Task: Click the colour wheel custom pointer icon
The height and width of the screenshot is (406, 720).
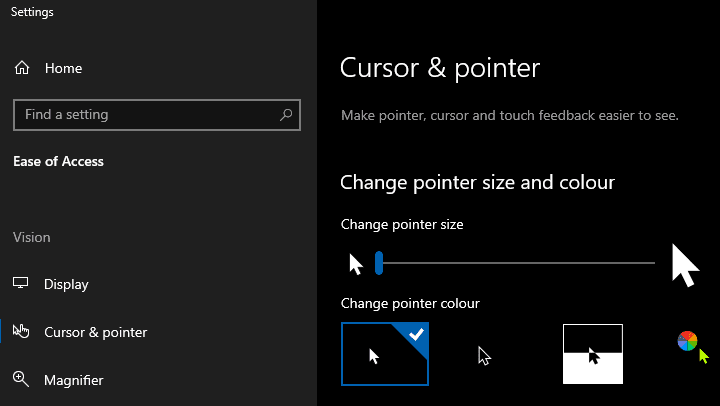Action: 693,347
